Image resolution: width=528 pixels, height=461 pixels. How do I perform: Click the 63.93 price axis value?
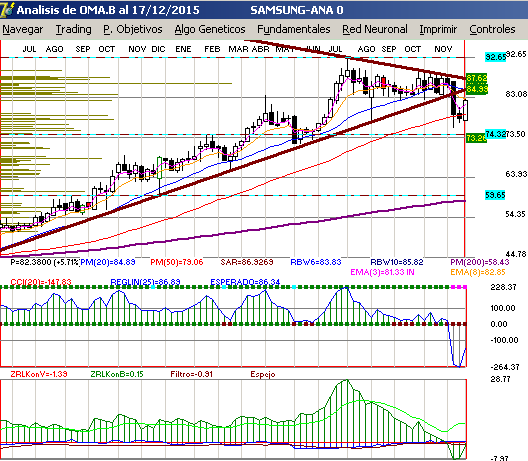pos(516,174)
